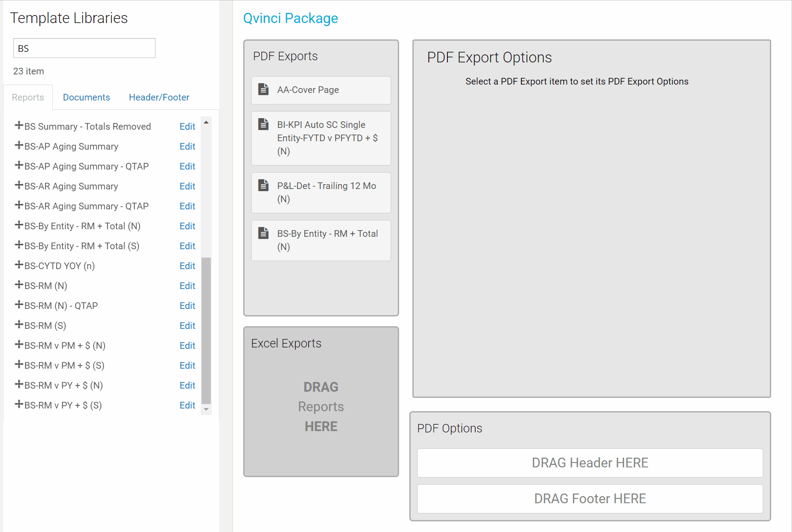Click the document icon of AA-Cover Page
The height and width of the screenshot is (532, 792).
264,89
